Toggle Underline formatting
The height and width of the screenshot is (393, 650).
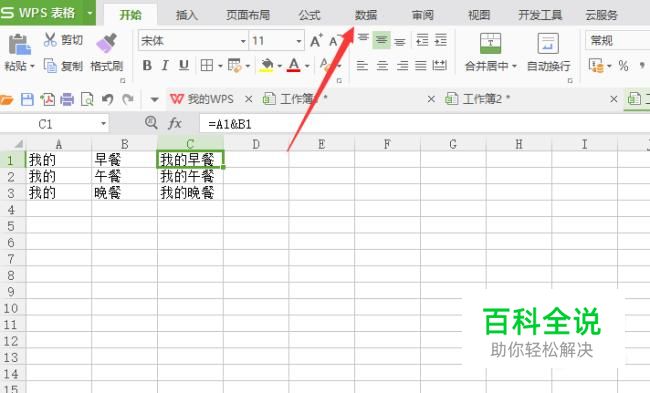click(184, 66)
